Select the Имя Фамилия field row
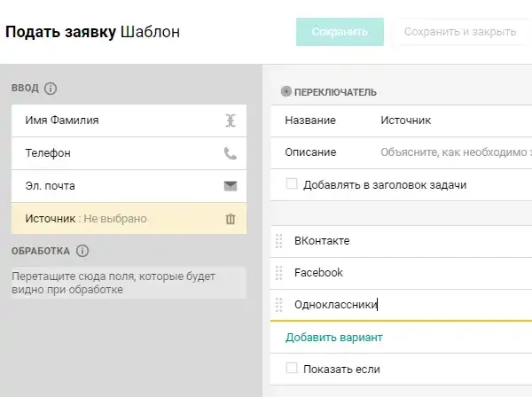Image resolution: width=532 pixels, height=397 pixels. (x=129, y=121)
